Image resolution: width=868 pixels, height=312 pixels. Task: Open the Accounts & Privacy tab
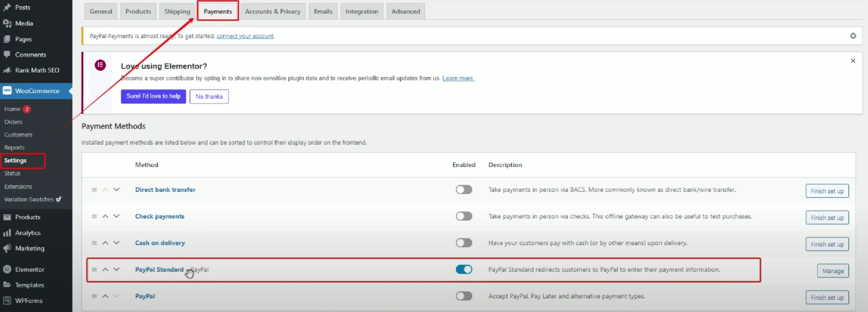[x=273, y=11]
